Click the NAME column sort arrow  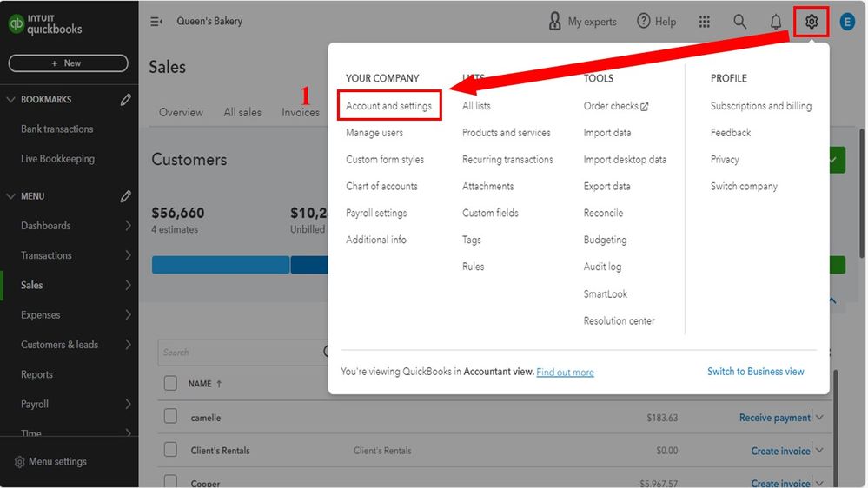coord(219,384)
